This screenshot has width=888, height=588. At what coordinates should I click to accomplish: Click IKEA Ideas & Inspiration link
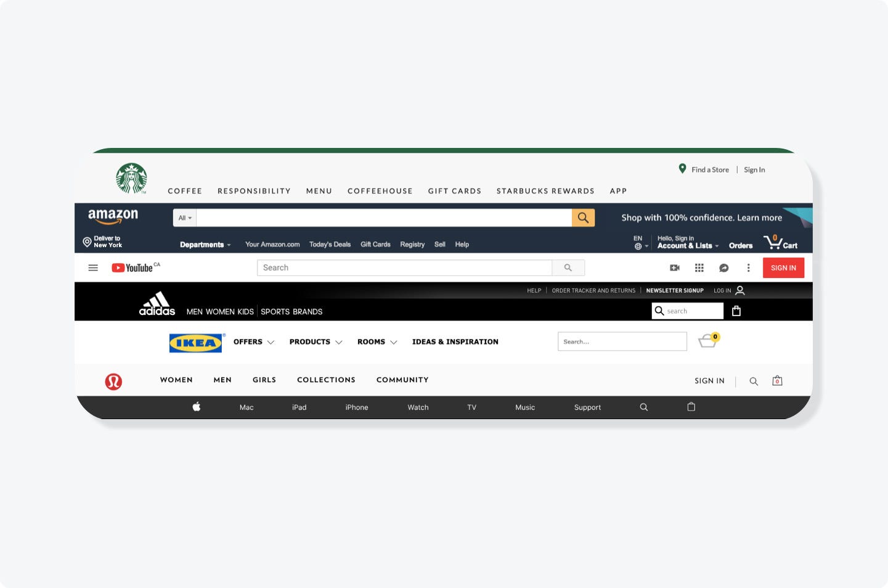[455, 342]
